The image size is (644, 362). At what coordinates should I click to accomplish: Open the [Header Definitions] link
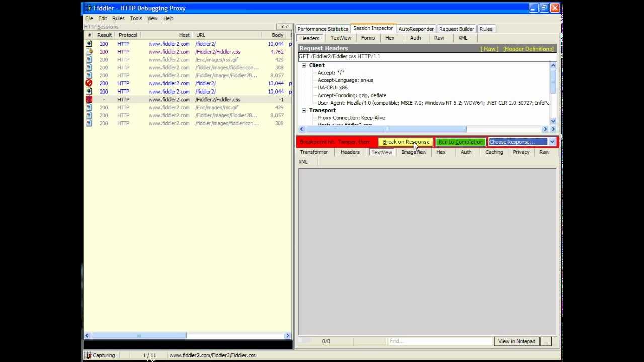(x=528, y=49)
